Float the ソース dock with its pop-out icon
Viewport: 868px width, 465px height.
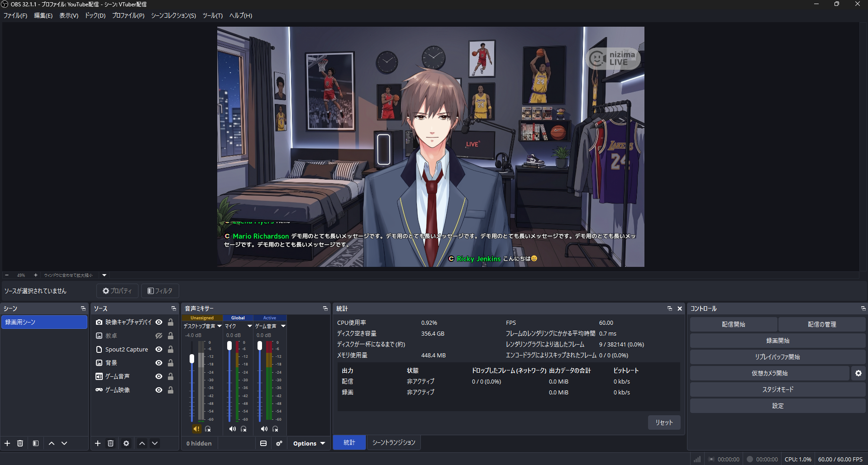coord(174,308)
